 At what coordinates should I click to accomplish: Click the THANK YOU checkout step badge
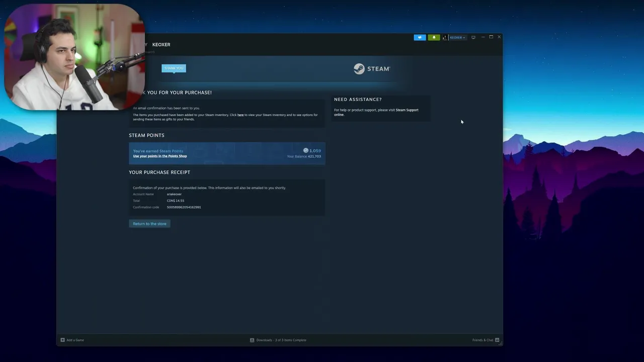click(174, 68)
